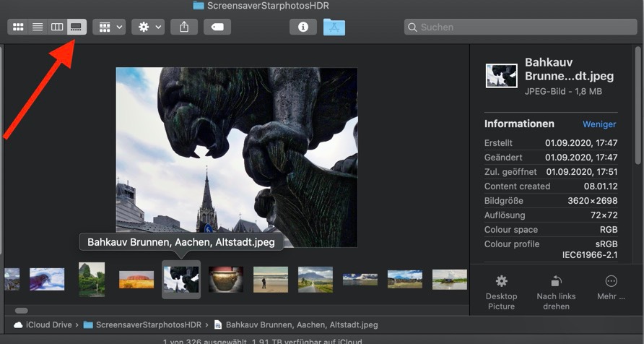Open the Applications folder shortcut icon
Viewport: 644px width, 344px height.
(334, 27)
